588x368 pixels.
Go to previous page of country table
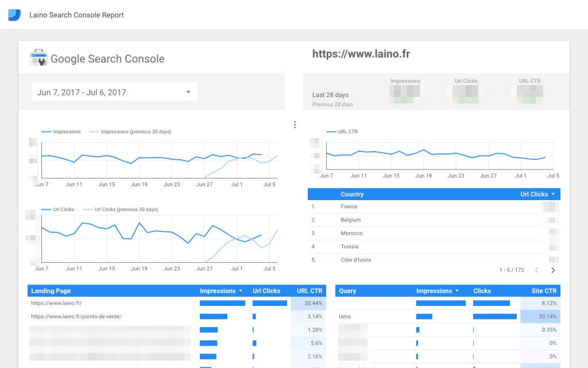pyautogui.click(x=537, y=270)
